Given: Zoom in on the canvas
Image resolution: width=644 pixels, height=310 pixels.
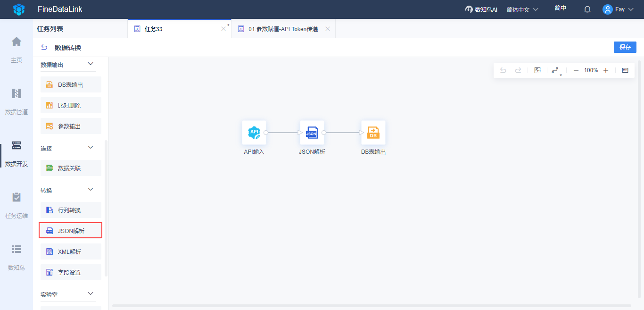Looking at the screenshot, I should [x=606, y=70].
